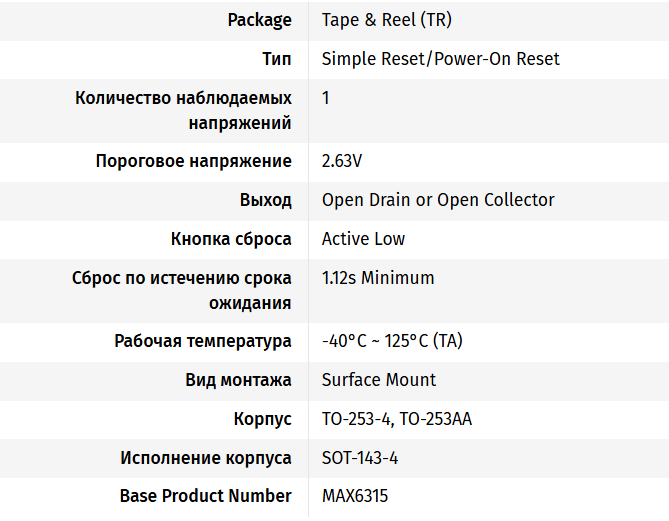
Task: Click the "Кнопка сброса" label
Action: 231,239
